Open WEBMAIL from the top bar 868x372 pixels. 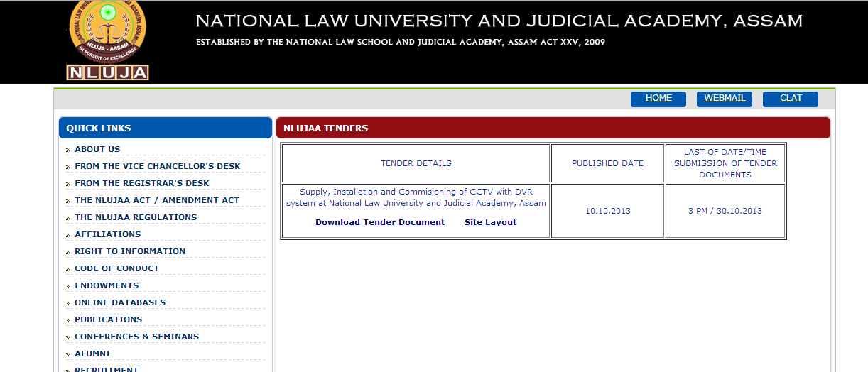(725, 99)
